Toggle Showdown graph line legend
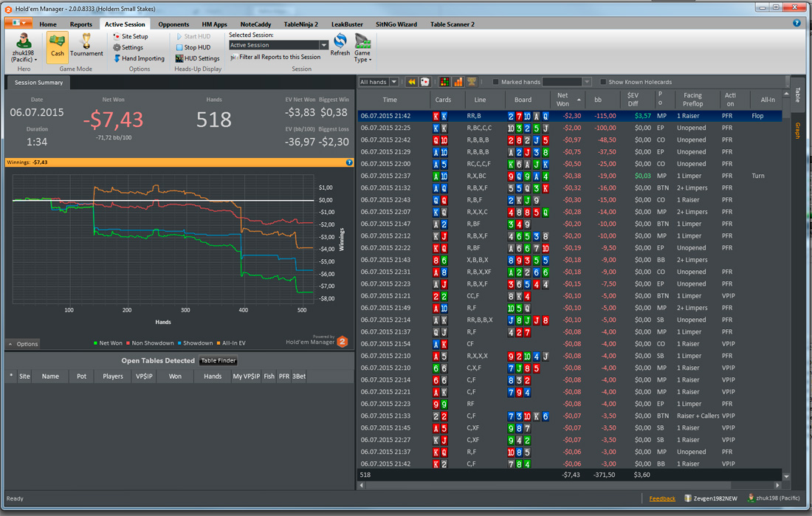This screenshot has height=516, width=812. click(x=195, y=343)
